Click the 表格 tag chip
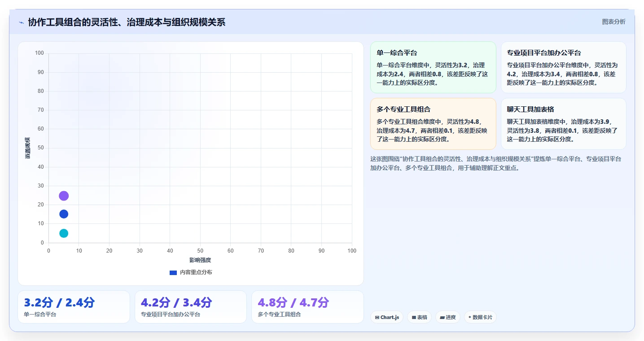 point(419,317)
